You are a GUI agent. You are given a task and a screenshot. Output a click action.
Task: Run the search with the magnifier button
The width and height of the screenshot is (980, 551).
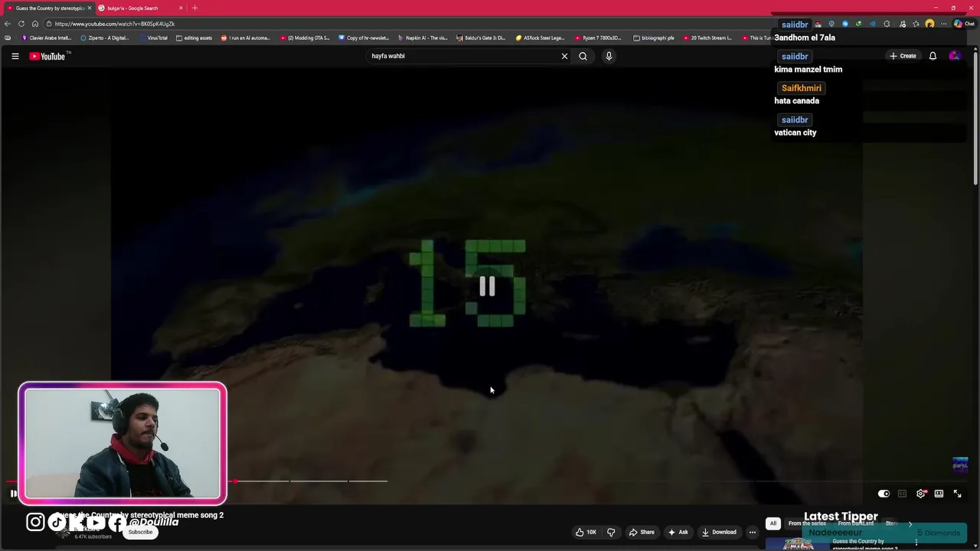point(583,56)
